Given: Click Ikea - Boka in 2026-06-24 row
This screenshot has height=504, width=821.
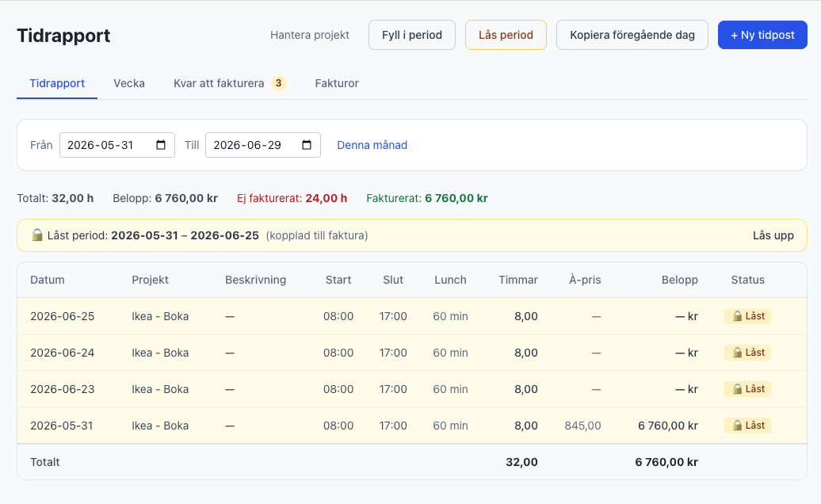Looking at the screenshot, I should coord(160,353).
